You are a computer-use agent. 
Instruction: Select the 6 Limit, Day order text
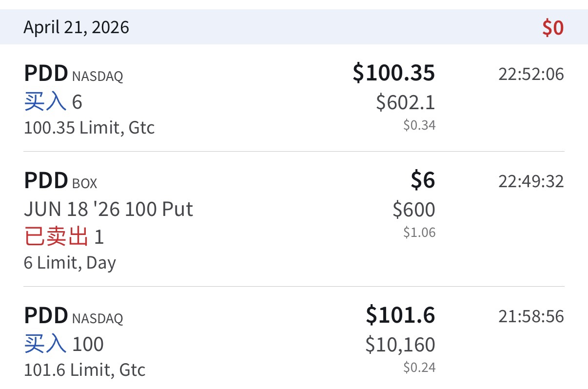click(70, 263)
